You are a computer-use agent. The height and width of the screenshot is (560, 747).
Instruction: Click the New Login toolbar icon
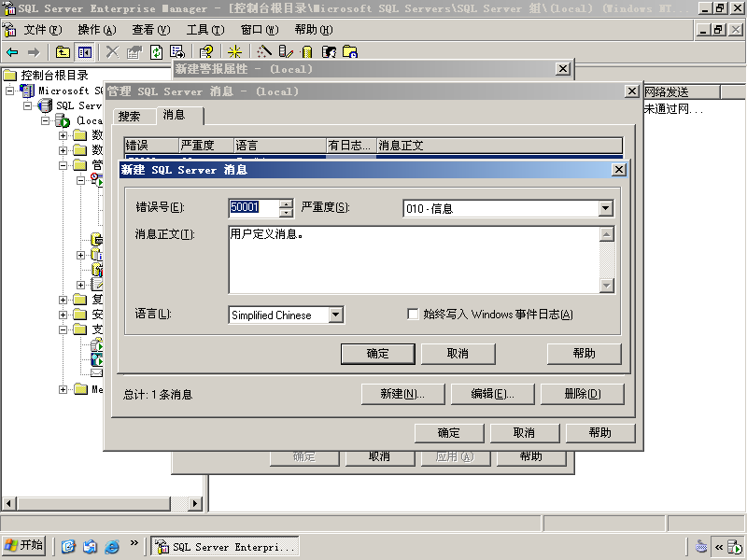(x=329, y=52)
